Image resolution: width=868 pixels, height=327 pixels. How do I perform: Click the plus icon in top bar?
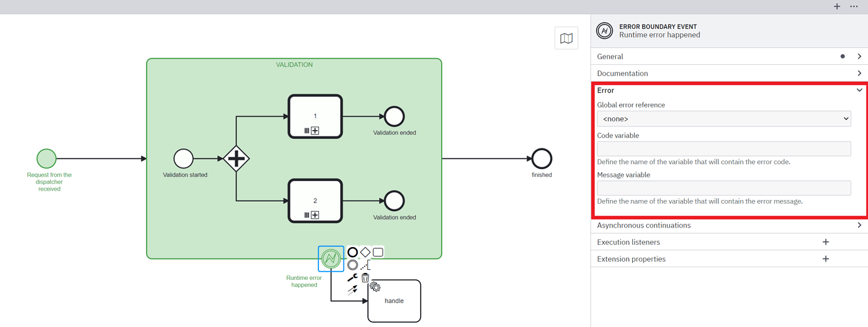click(837, 6)
